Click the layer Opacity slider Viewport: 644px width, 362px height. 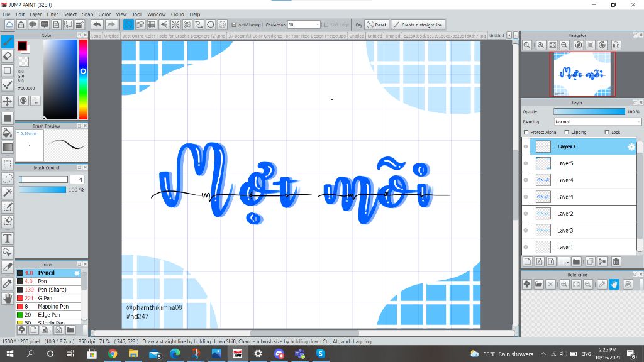[x=589, y=112]
